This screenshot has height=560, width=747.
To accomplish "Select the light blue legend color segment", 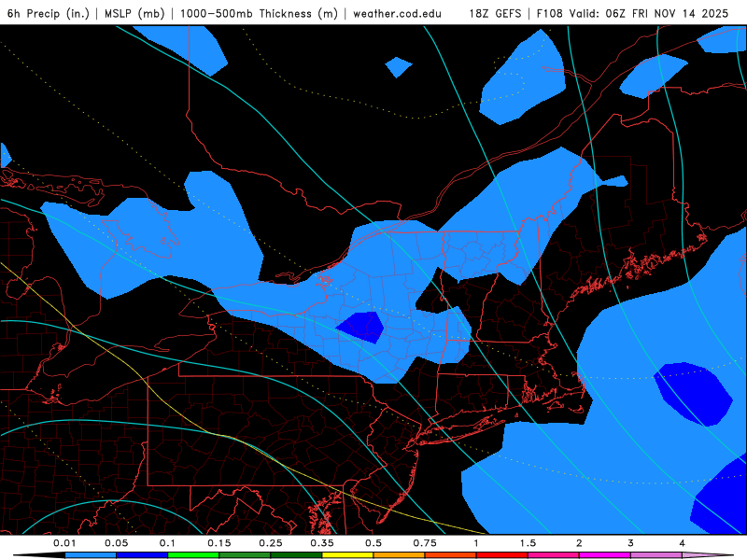I will click(91, 555).
